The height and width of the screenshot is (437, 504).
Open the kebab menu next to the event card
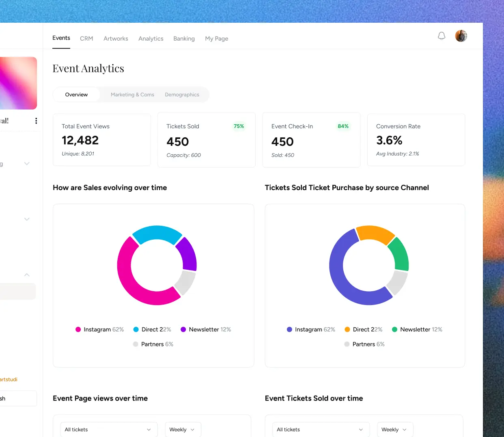coord(36,121)
